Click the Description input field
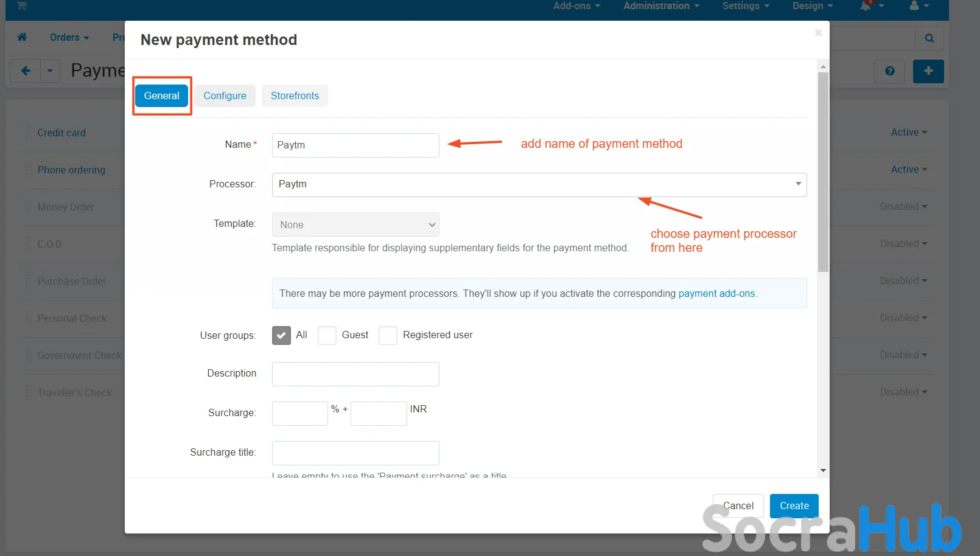 355,374
